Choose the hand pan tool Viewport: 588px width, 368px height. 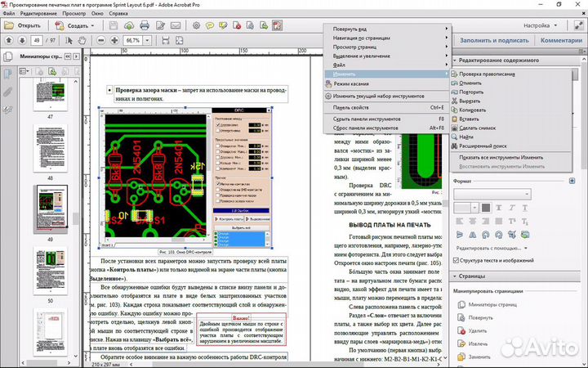[x=82, y=40]
